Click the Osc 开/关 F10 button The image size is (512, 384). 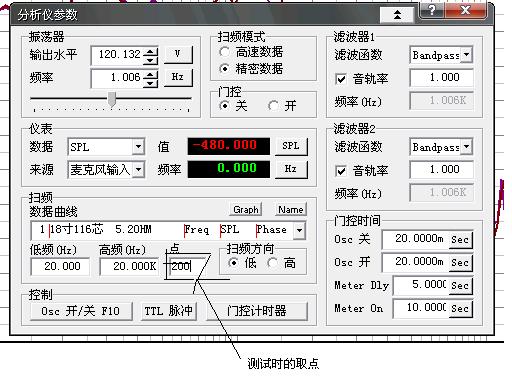coord(81,311)
